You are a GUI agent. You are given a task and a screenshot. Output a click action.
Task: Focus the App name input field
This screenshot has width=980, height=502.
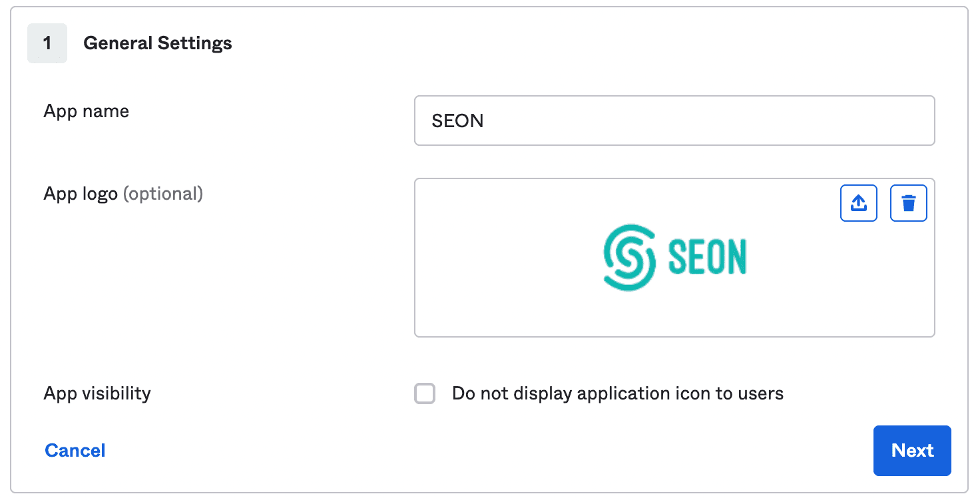[x=674, y=121]
